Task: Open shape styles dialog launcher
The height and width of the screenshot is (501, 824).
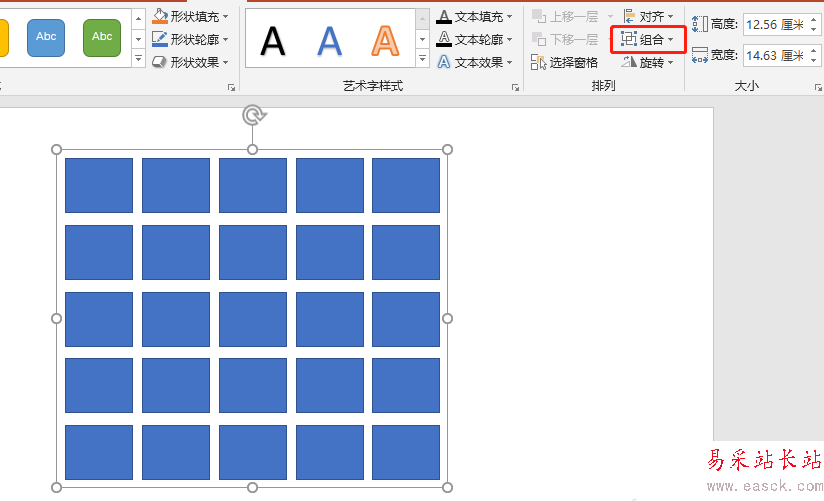Action: tap(231, 87)
